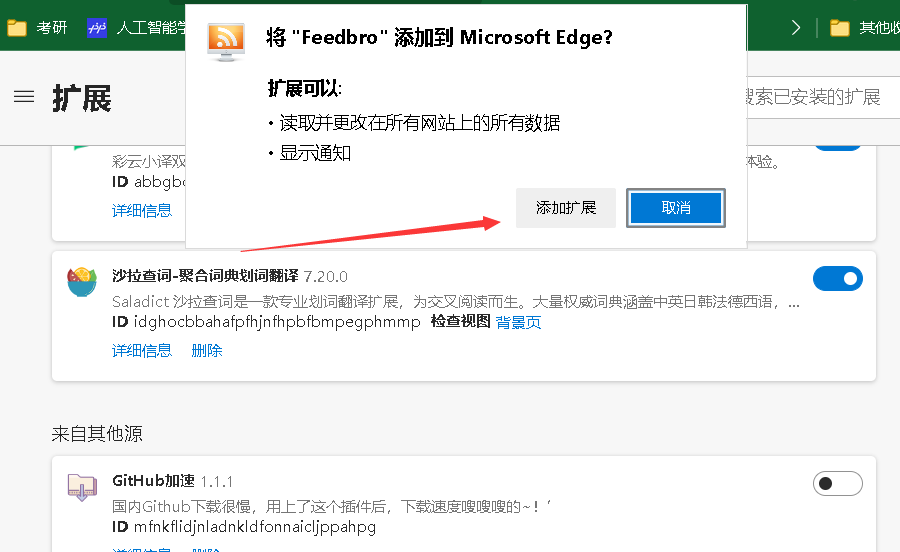Click 添加扩展 to add Feedbro
This screenshot has height=552, width=900.
point(566,208)
